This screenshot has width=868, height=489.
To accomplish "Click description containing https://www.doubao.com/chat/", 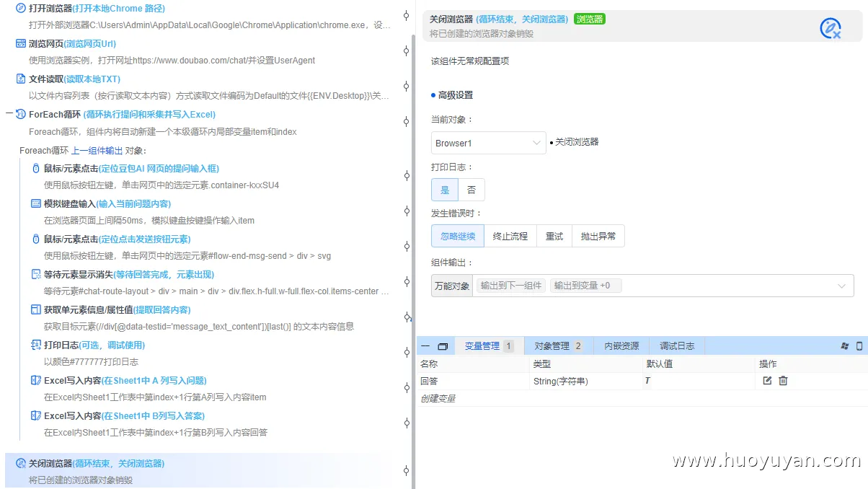I will (x=172, y=61).
